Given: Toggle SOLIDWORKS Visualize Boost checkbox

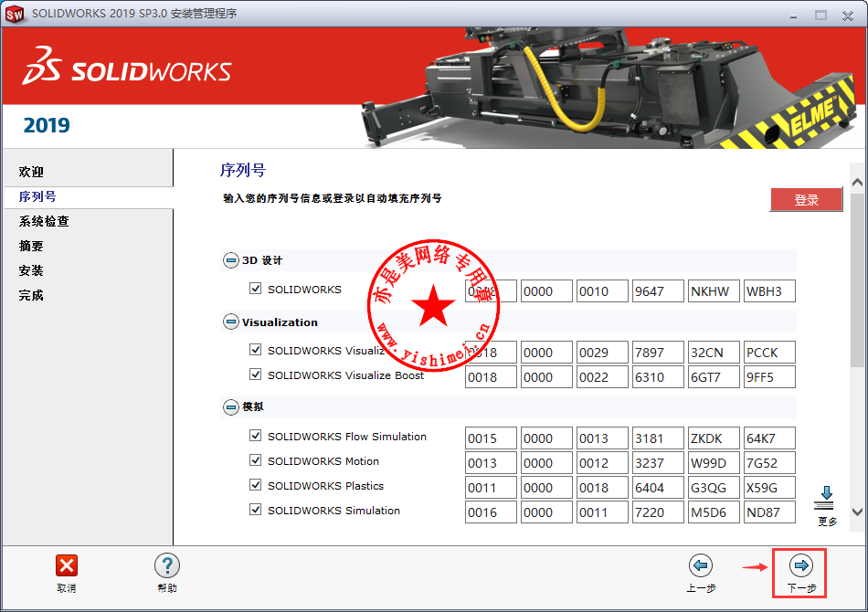Looking at the screenshot, I should click(255, 375).
